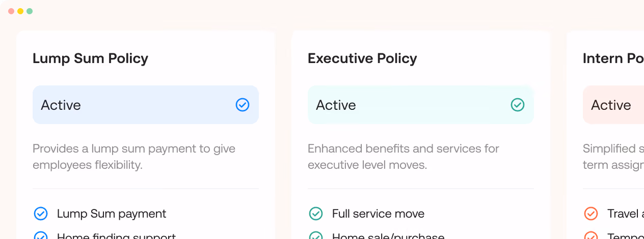Click the Executive Policy description text
The width and height of the screenshot is (644, 239).
(404, 157)
